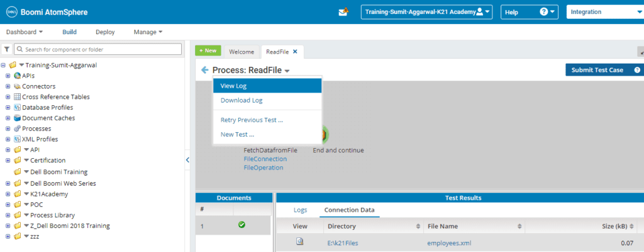Viewport: 644px width, 252px height.
Task: Click the green success checkmark for document 1
Action: click(242, 225)
